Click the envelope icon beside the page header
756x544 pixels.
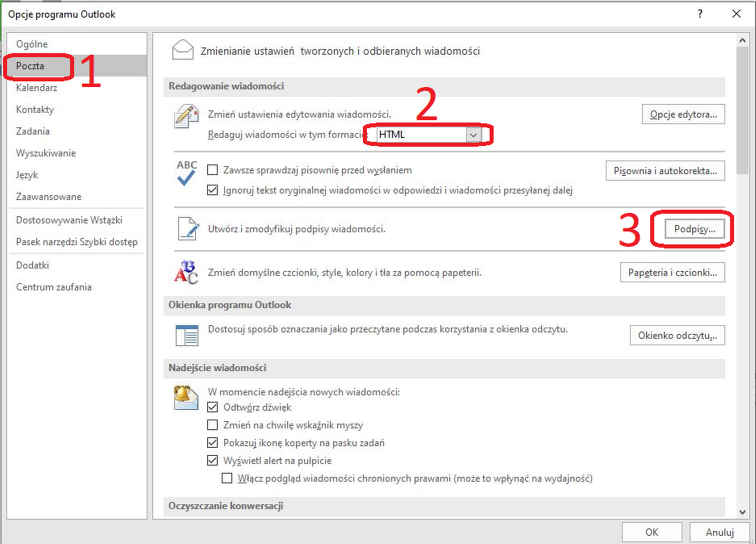[182, 50]
